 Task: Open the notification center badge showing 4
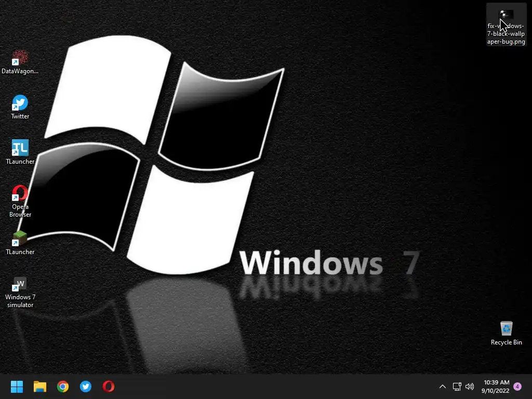517,386
